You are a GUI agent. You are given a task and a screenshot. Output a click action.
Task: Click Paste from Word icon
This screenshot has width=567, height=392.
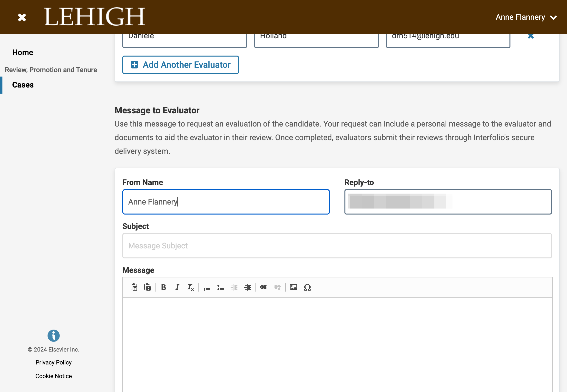coord(147,287)
